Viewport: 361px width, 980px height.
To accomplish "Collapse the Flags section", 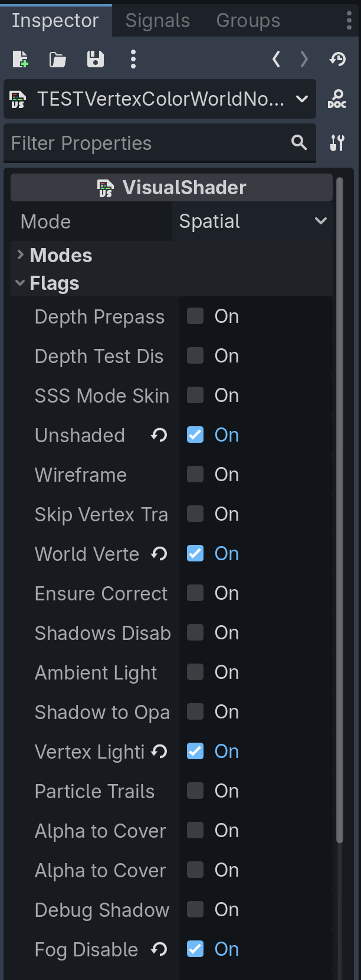I will pos(54,283).
